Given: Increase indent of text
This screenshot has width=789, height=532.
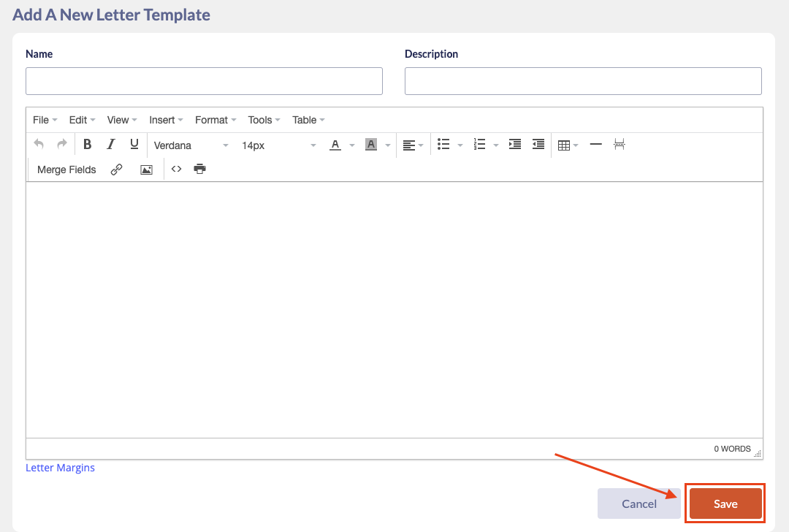Looking at the screenshot, I should (x=515, y=145).
